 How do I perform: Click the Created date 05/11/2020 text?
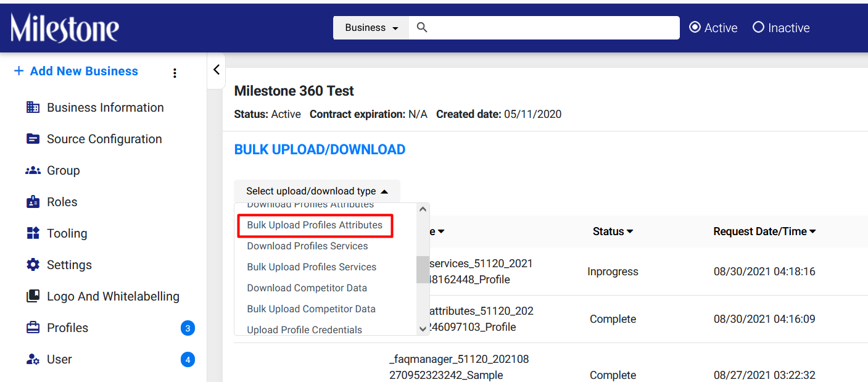point(498,114)
